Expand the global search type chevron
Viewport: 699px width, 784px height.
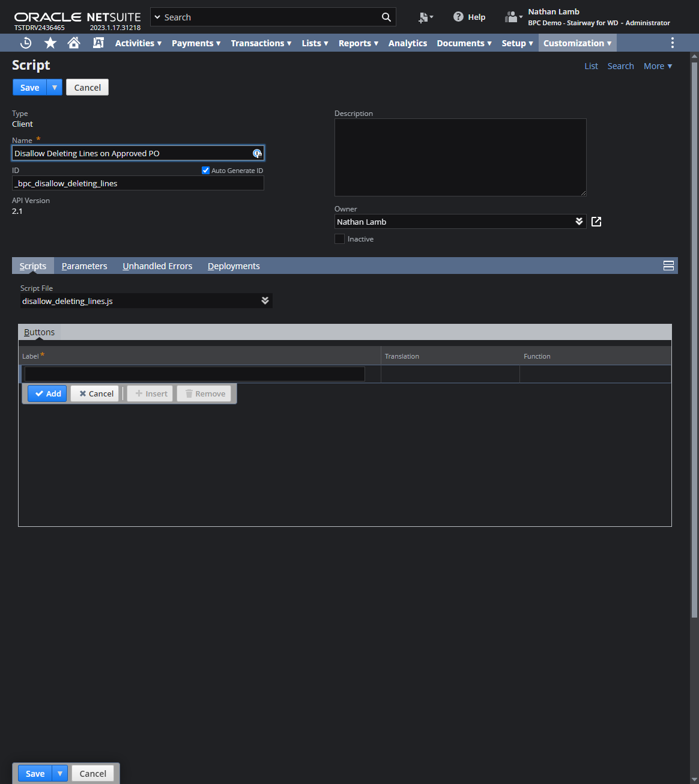[x=158, y=17]
